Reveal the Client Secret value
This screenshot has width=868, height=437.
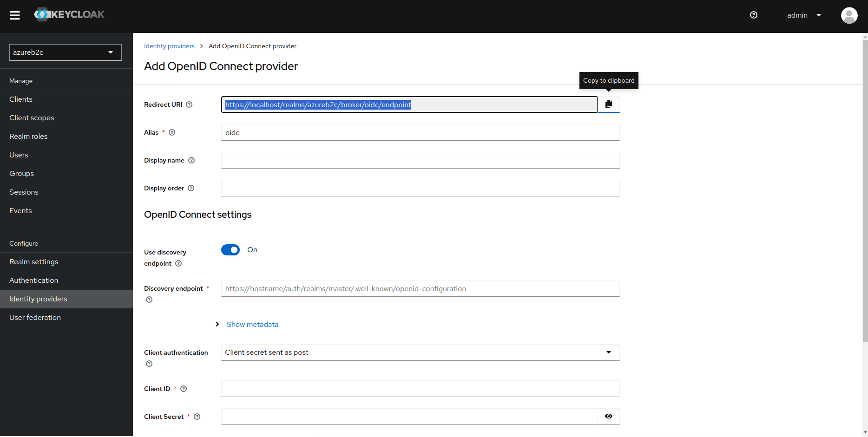tap(608, 416)
